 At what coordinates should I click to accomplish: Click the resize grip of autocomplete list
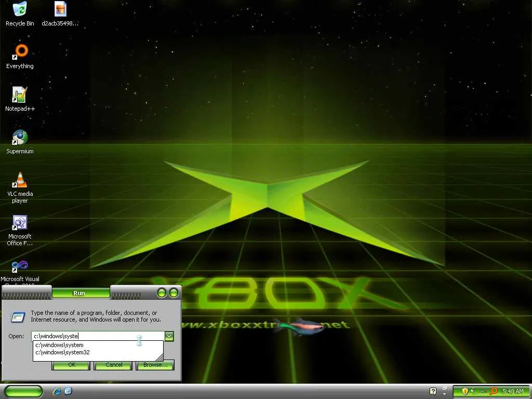click(x=159, y=357)
